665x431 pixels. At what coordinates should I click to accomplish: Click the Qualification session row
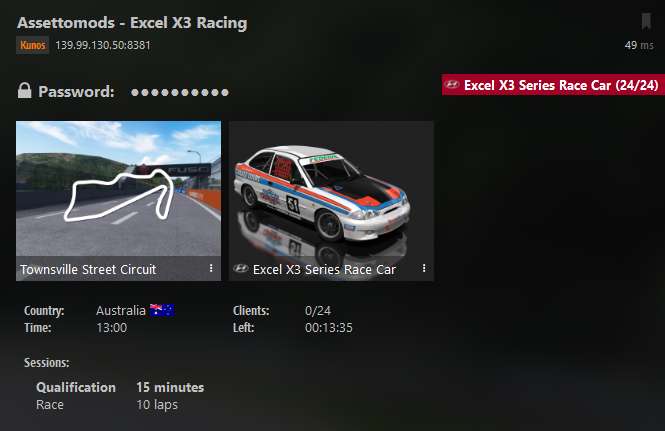tap(120, 387)
